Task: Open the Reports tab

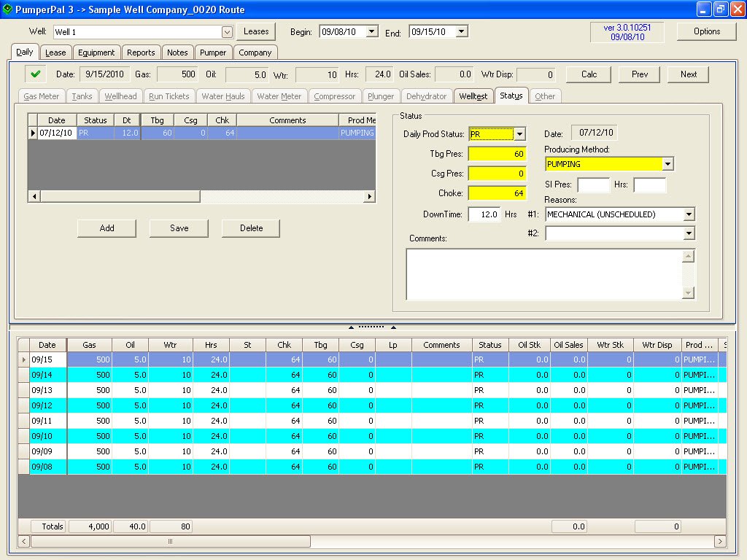Action: click(141, 52)
